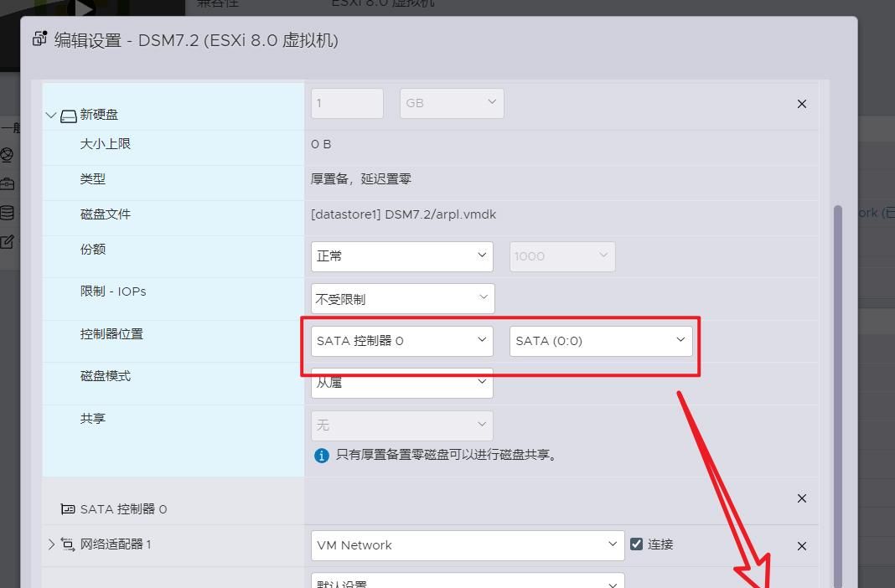Remove SATA controller 0 using X icon
The height and width of the screenshot is (588, 895).
click(801, 498)
